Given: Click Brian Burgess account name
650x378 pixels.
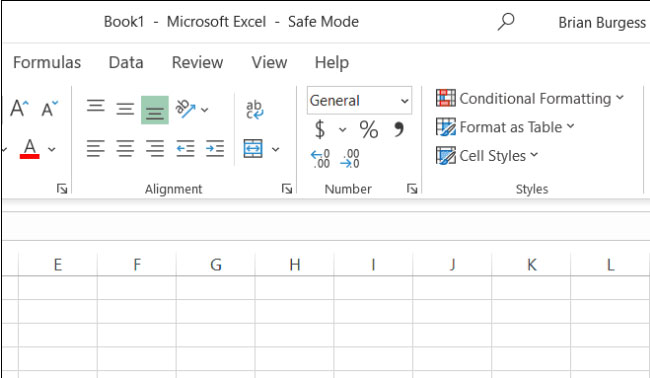Looking at the screenshot, I should click(x=602, y=22).
